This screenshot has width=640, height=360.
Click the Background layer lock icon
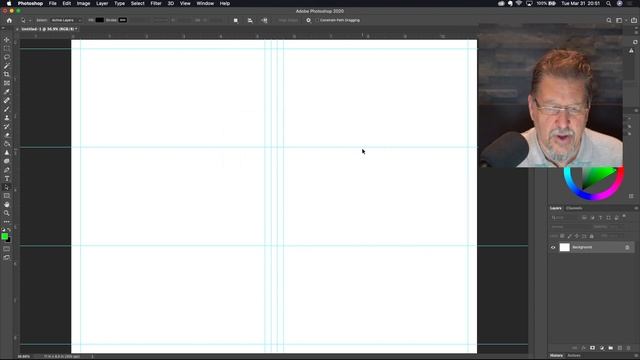pyautogui.click(x=627, y=247)
